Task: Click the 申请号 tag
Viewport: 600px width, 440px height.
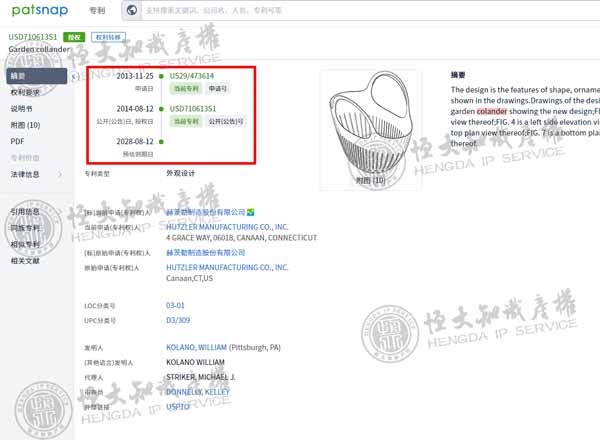Action: 218,89
